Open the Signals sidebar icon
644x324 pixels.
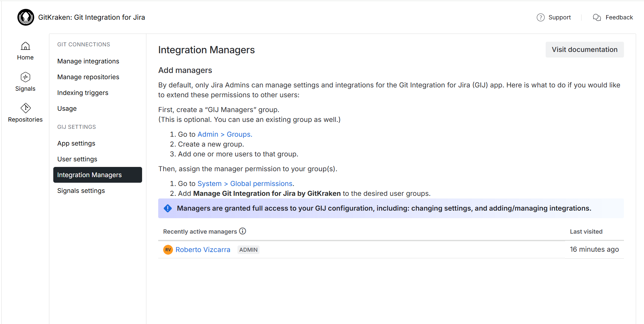coord(25,77)
